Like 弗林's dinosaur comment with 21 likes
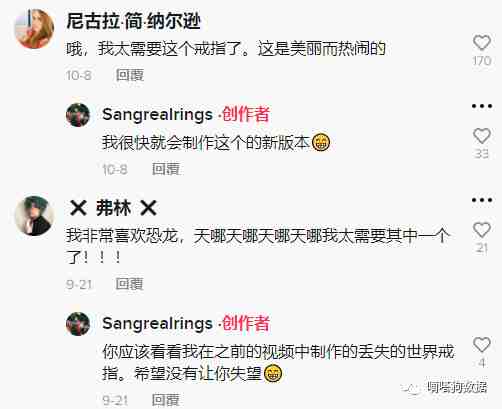Screen dimensions: 502x409 tap(482, 230)
